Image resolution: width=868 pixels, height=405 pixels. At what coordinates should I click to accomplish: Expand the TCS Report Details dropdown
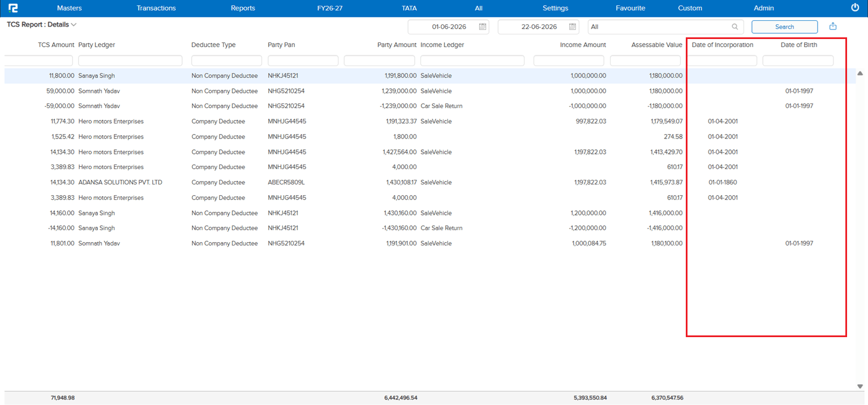point(74,25)
